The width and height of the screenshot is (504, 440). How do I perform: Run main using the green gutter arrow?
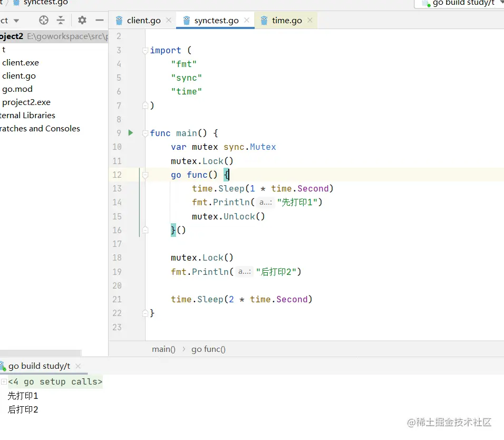click(x=131, y=133)
